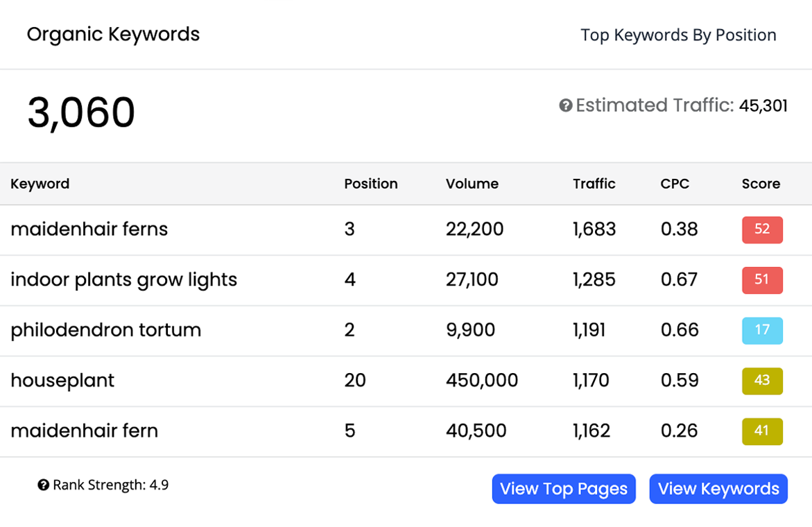Select the keyword maidenhair ferns
Viewport: 812px width, 527px height.
(89, 230)
